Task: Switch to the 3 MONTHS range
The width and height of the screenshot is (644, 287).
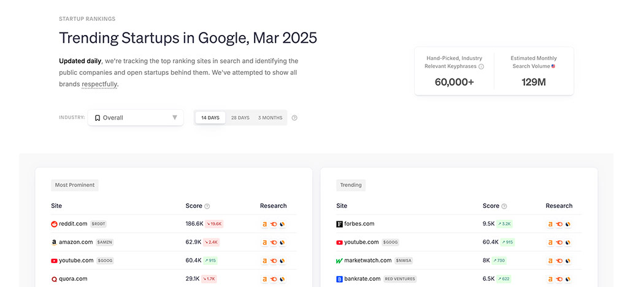Action: click(270, 118)
